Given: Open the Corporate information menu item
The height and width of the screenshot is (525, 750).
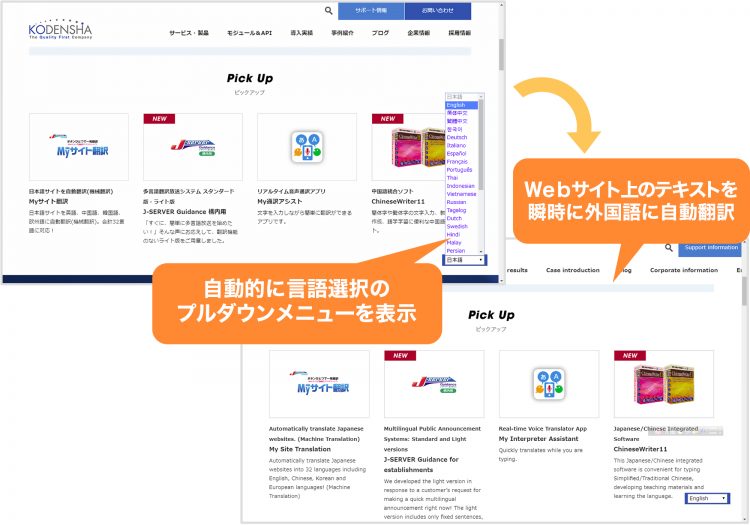Looking at the screenshot, I should point(684,270).
